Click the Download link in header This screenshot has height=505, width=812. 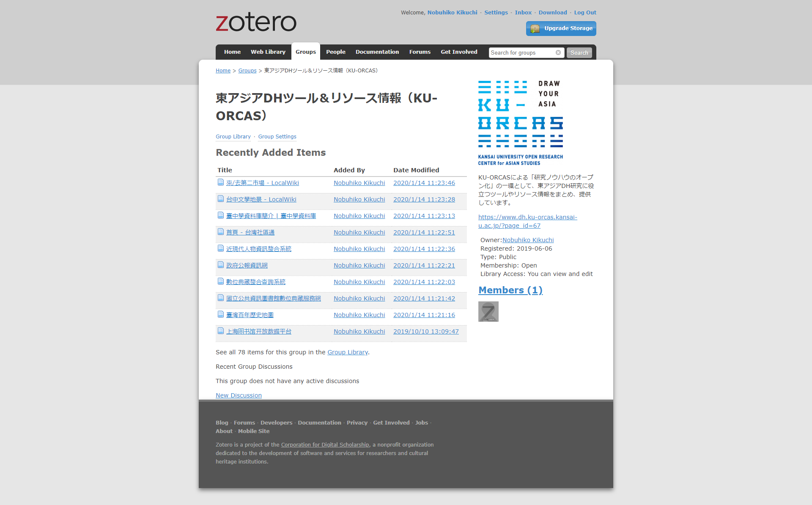[x=553, y=12]
